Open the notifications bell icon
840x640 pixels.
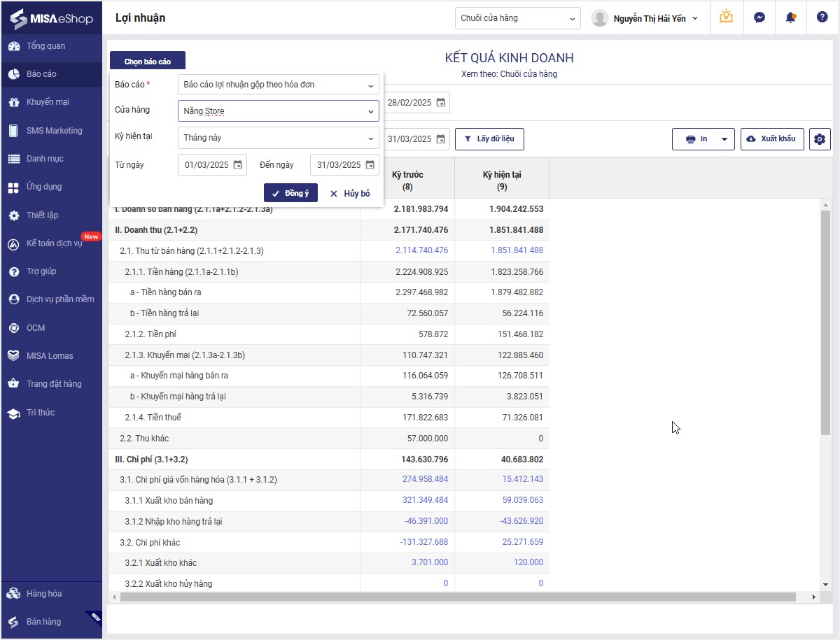[x=791, y=17]
